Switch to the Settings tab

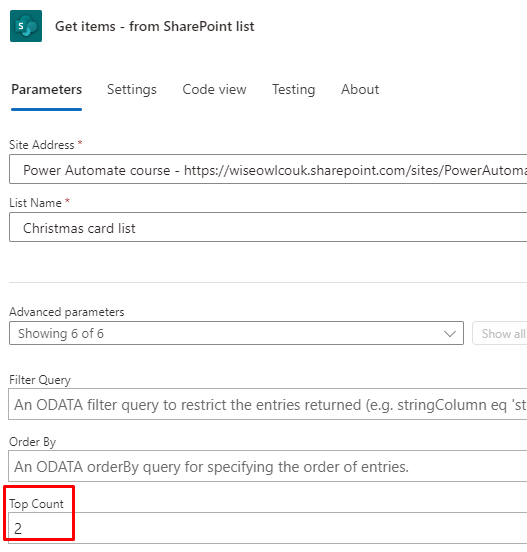click(x=132, y=89)
